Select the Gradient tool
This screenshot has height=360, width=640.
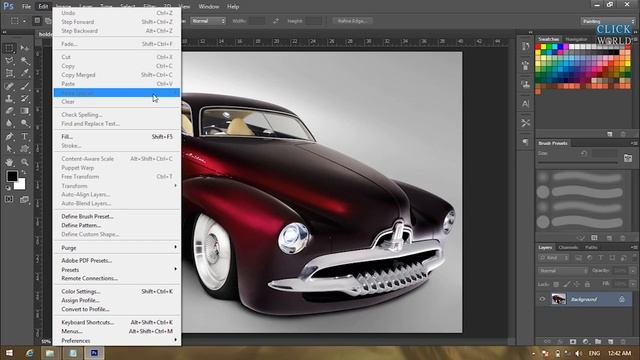coord(25,111)
